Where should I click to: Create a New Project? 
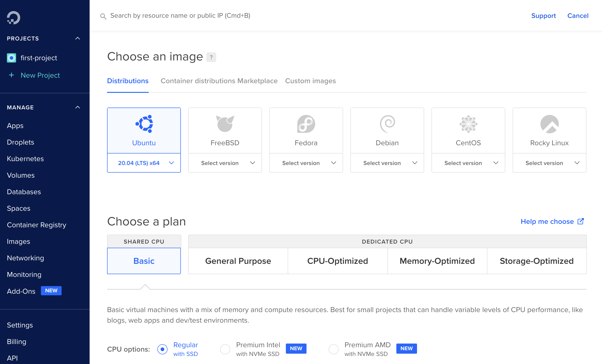click(40, 75)
